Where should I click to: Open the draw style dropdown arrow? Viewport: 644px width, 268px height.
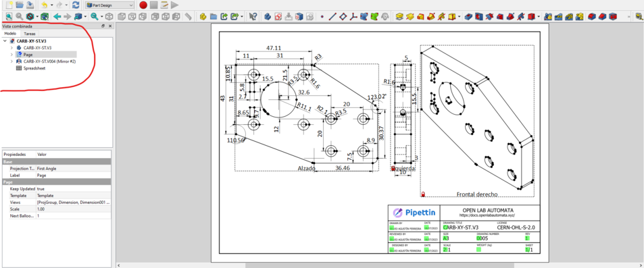tap(37, 16)
